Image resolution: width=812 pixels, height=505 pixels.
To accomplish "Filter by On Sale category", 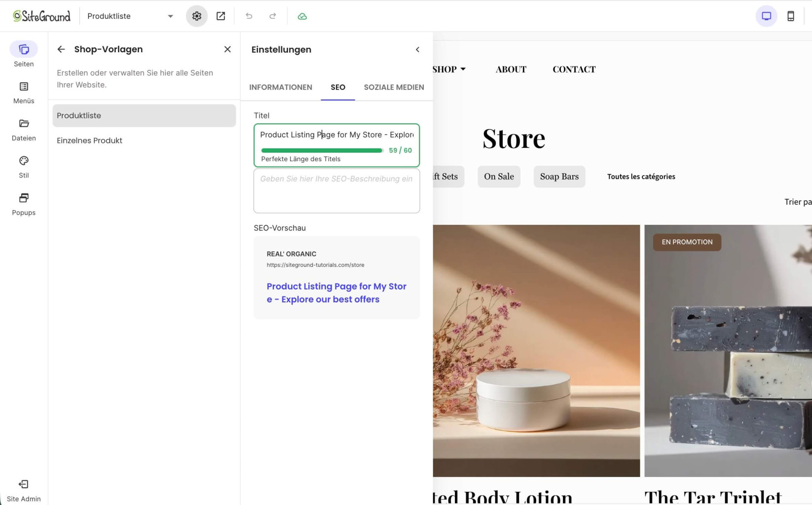I will tap(499, 177).
